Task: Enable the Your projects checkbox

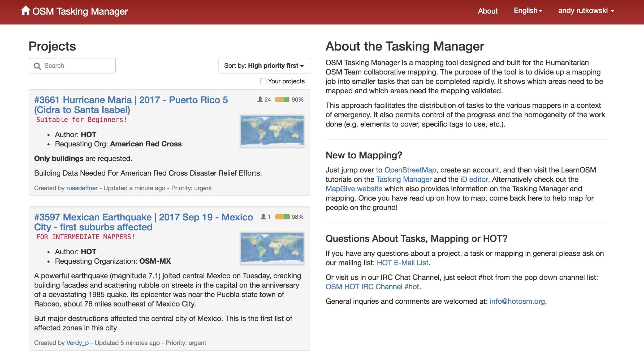Action: click(x=263, y=81)
